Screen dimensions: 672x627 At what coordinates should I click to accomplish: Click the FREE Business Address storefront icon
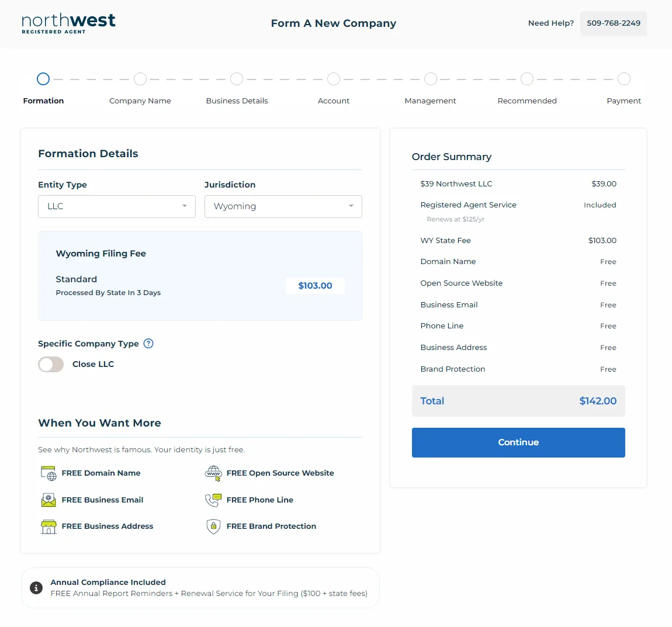pyautogui.click(x=49, y=526)
